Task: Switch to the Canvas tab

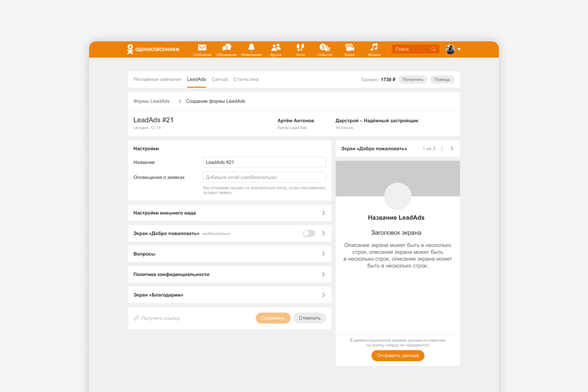Action: [x=219, y=79]
